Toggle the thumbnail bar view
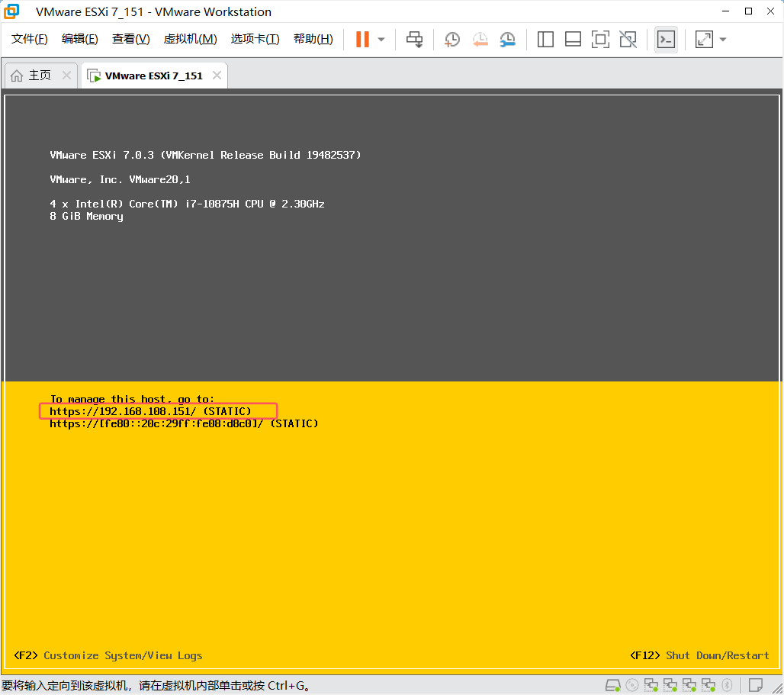This screenshot has width=784, height=695. tap(573, 40)
